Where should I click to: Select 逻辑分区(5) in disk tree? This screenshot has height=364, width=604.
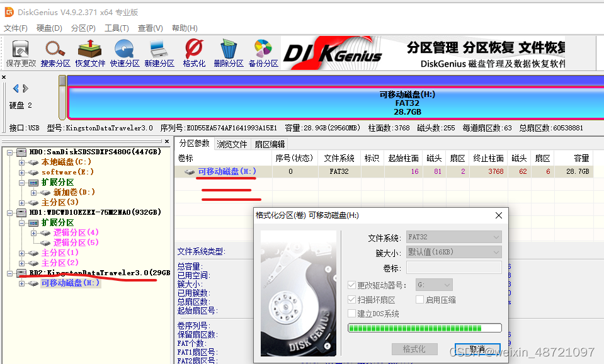click(x=76, y=242)
